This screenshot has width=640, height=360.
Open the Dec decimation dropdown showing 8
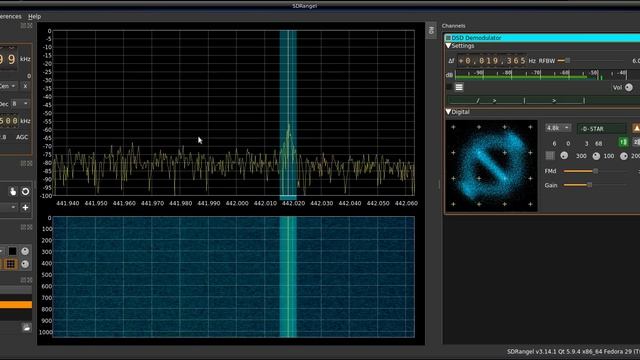pos(20,104)
